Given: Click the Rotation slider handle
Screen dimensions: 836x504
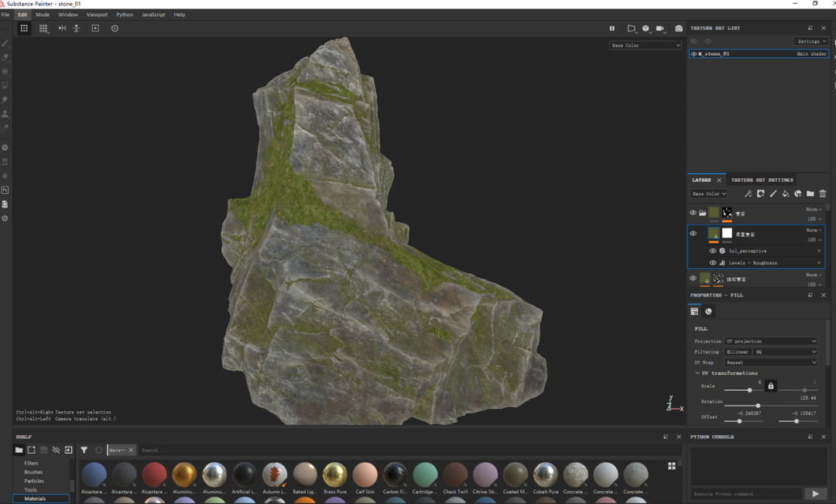Looking at the screenshot, I should (x=758, y=406).
